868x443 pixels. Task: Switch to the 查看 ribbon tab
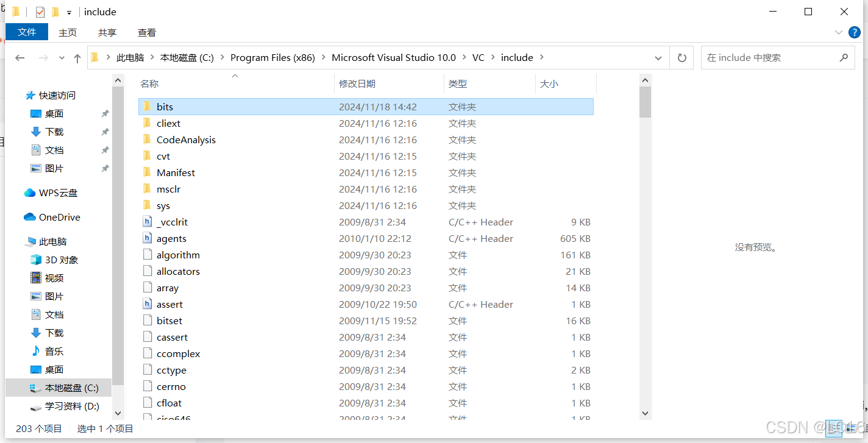[146, 32]
